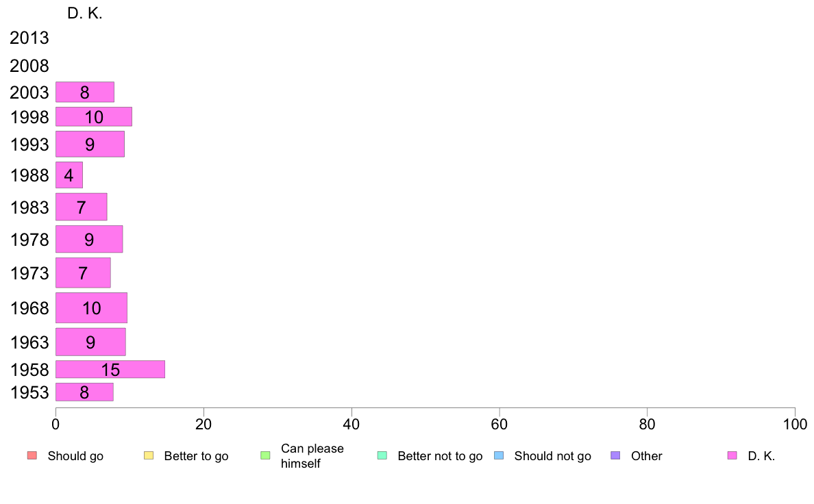Screen dimensions: 814x504
Task: Click the purple Other legend swatch
Action: (x=616, y=456)
